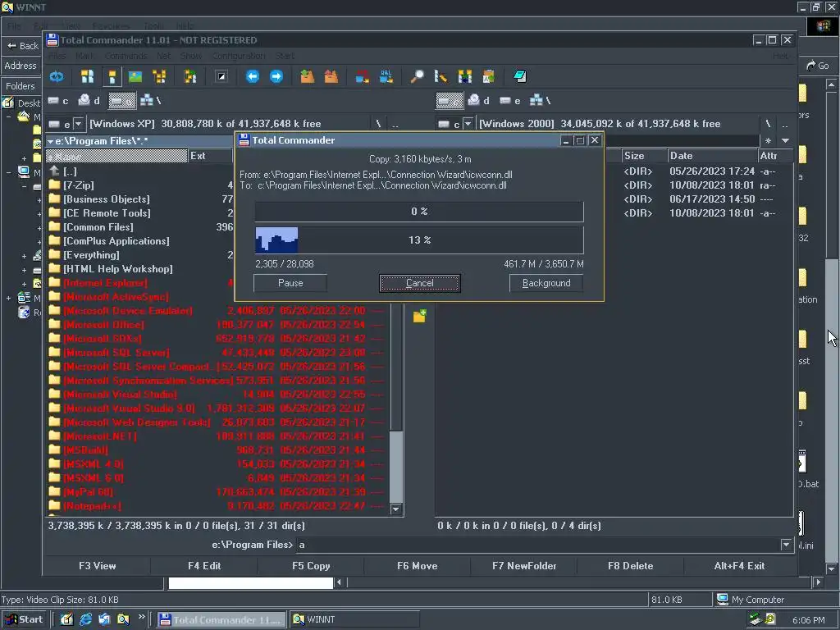Select drive d in left drive bar
Screen dimensions: 840x630
coord(89,100)
